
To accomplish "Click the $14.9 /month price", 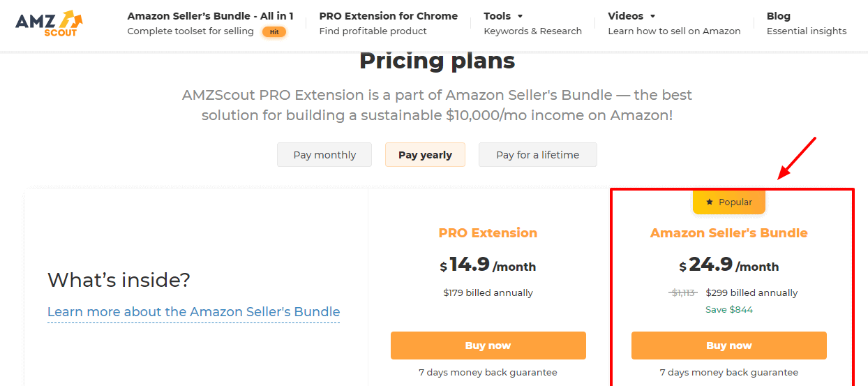I will pos(488,265).
